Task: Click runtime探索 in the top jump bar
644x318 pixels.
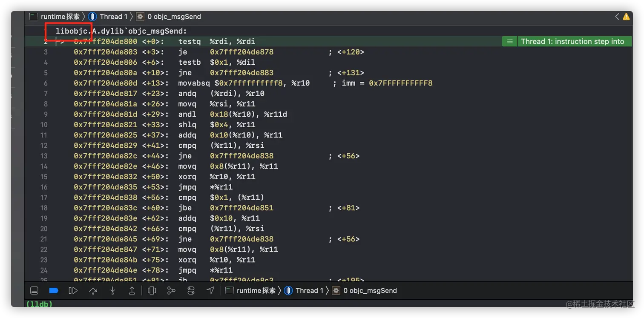Action: pos(55,17)
